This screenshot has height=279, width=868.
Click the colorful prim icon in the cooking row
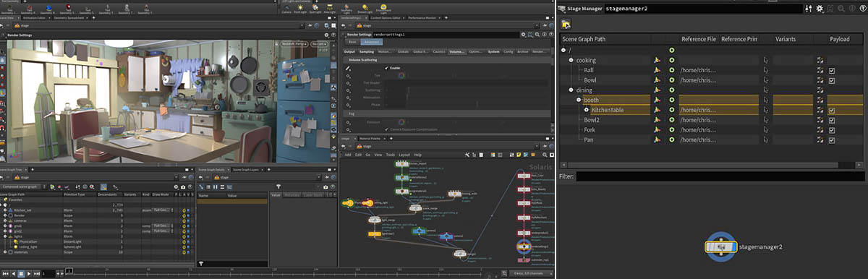tap(658, 60)
